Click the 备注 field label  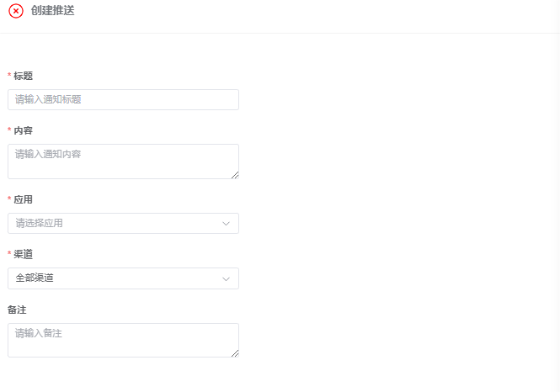pos(17,310)
